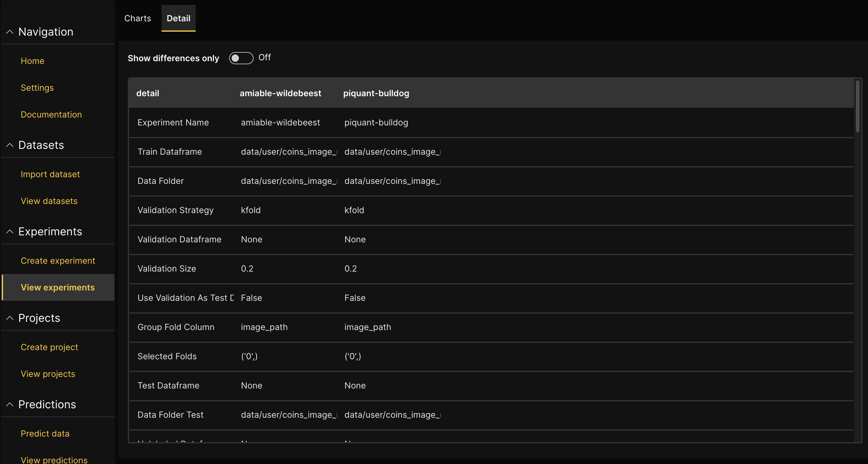This screenshot has height=464, width=868.
Task: Click Data Folder Test row label
Action: 170,415
